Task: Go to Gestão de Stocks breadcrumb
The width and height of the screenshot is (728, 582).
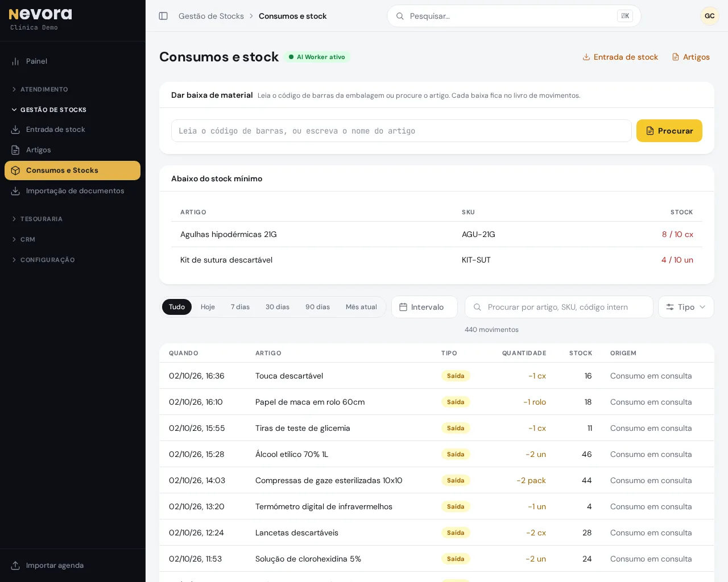Action: (x=211, y=16)
